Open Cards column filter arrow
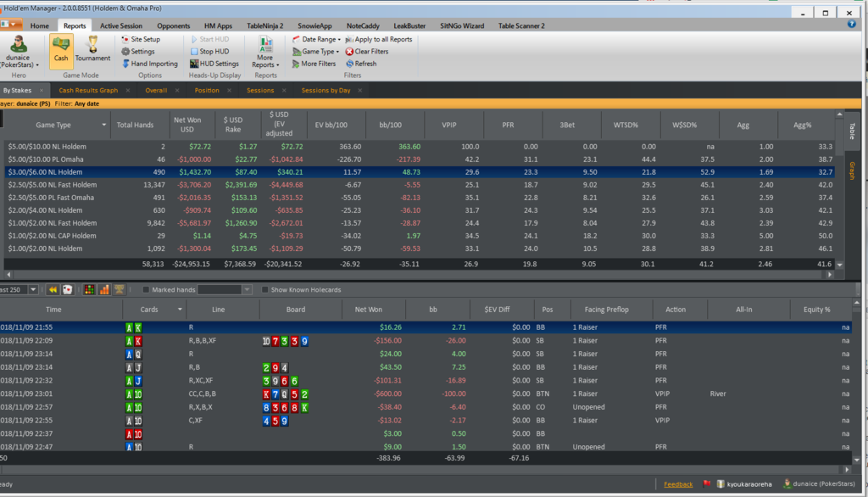The width and height of the screenshot is (868, 497). click(x=180, y=310)
